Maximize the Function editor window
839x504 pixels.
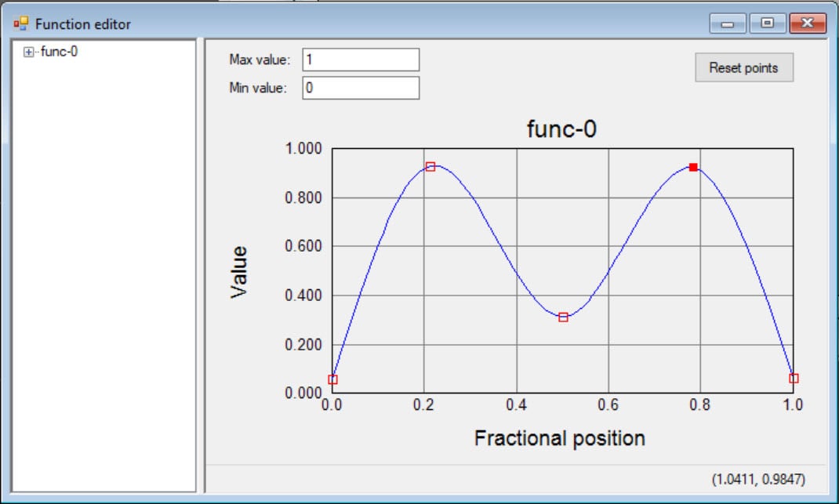point(767,23)
